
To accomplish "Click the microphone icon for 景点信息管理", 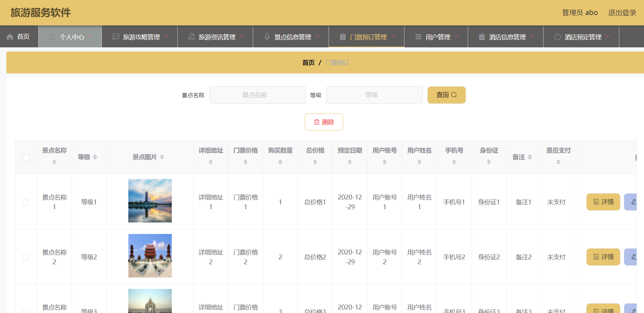I will (x=267, y=37).
